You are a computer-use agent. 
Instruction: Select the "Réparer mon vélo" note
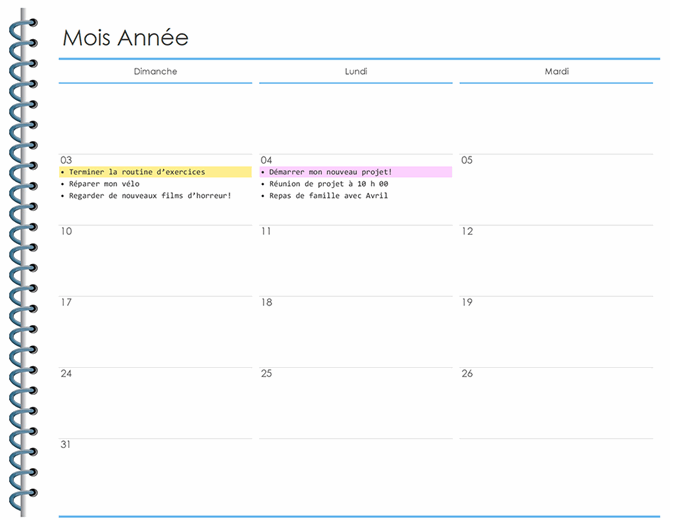[104, 184]
